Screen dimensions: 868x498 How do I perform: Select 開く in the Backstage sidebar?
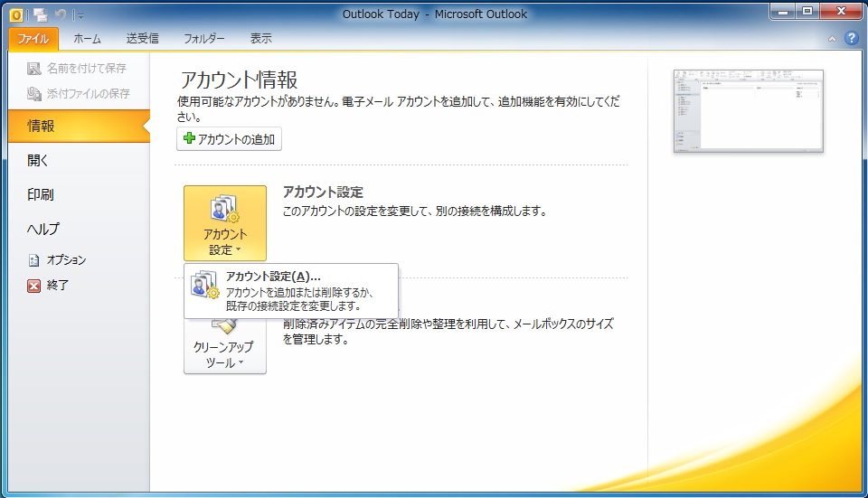[80, 160]
